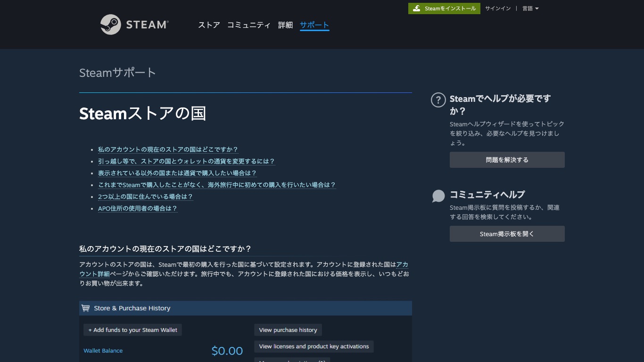Click the Steam logo icon
Screen dimensions: 644x362
tap(111, 25)
